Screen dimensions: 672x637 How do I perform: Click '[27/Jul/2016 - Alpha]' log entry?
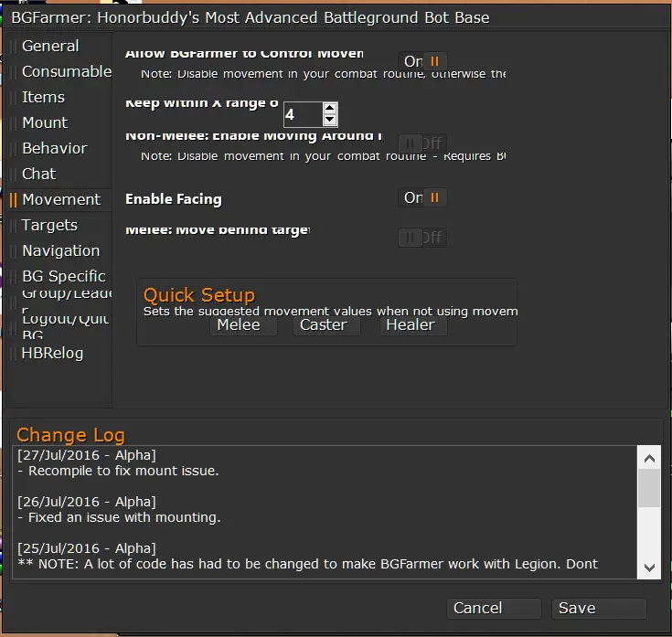[x=87, y=455]
